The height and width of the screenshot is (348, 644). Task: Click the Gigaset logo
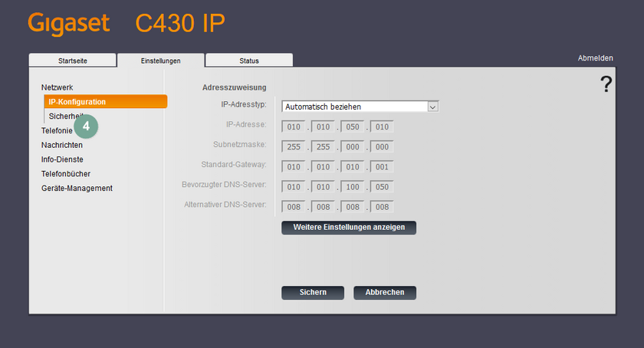point(69,23)
